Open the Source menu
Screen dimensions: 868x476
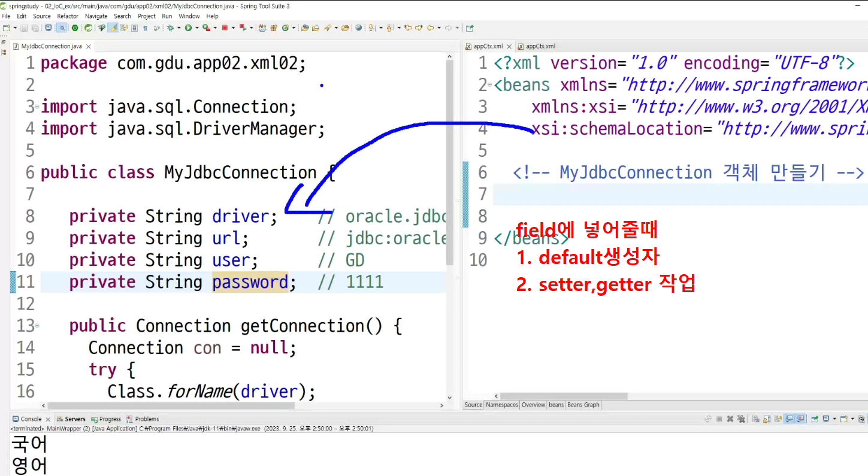point(42,16)
